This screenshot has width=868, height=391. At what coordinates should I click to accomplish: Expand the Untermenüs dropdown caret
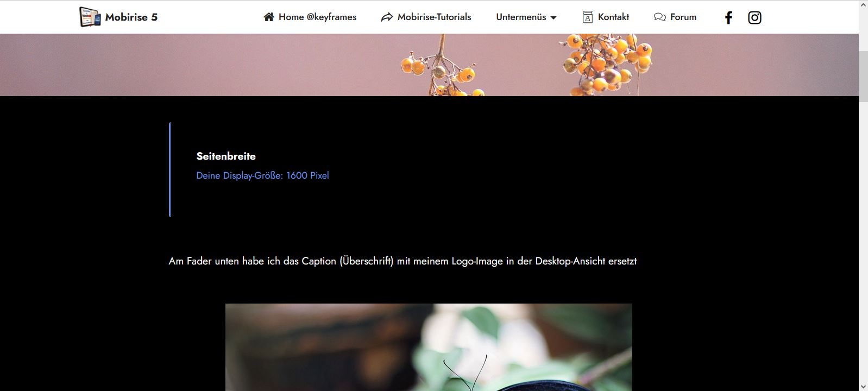tap(553, 18)
